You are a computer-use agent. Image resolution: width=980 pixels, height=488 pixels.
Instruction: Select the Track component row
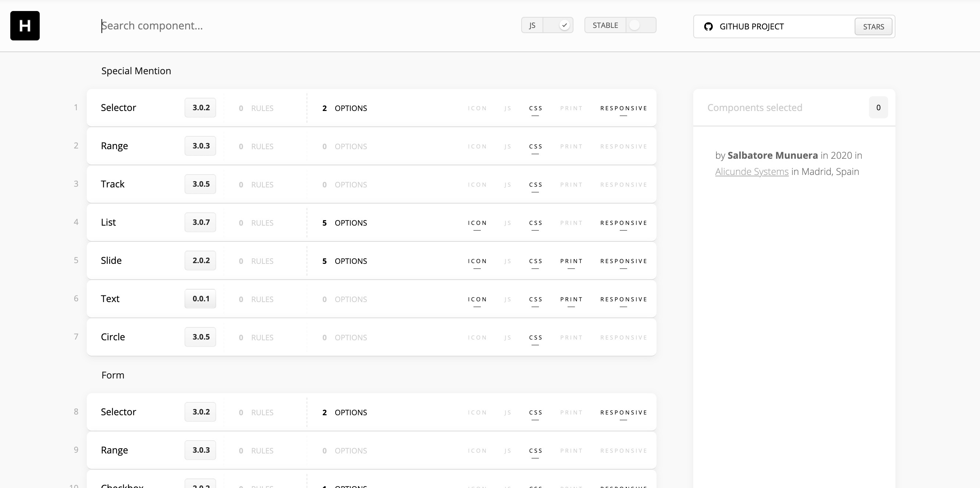coord(112,184)
